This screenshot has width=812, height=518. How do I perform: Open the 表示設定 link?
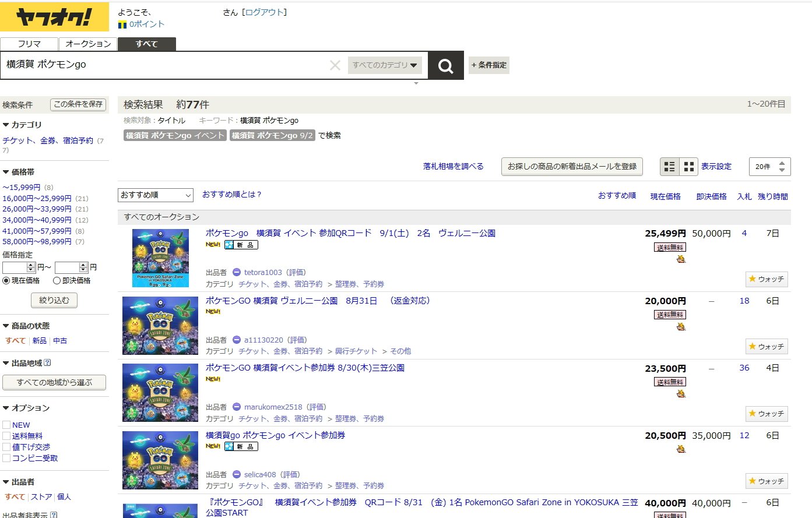point(716,166)
